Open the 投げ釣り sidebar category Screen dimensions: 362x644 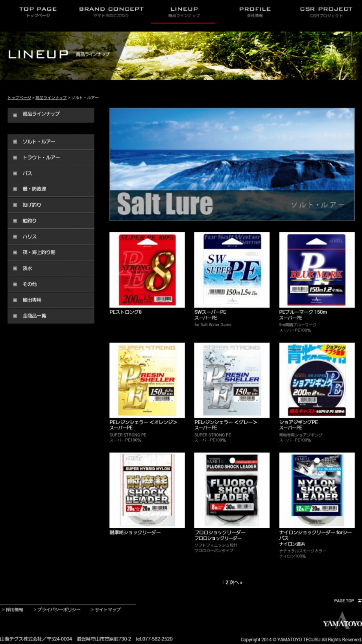[51, 205]
